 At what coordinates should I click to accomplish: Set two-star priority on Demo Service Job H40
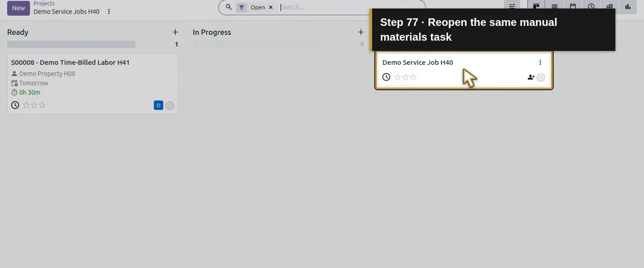point(405,77)
